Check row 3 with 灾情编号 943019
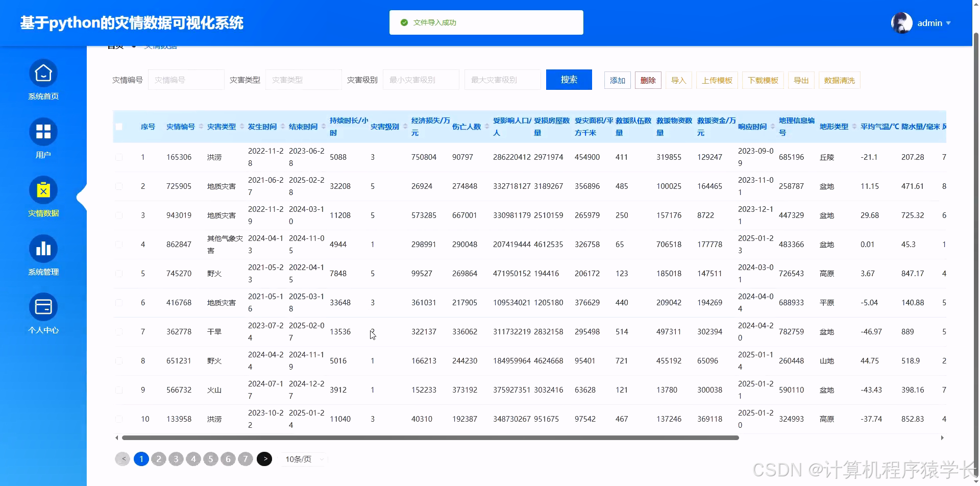The height and width of the screenshot is (486, 980). [x=119, y=215]
